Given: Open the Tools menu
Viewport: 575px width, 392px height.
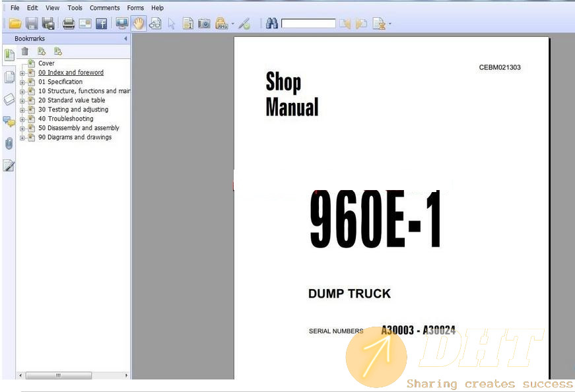Looking at the screenshot, I should tap(75, 8).
